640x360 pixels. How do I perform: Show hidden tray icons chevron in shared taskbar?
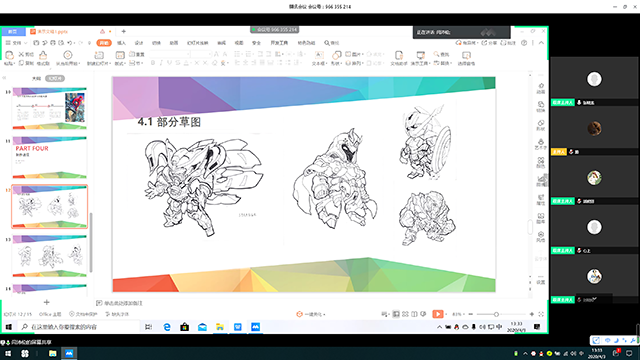tap(439, 327)
